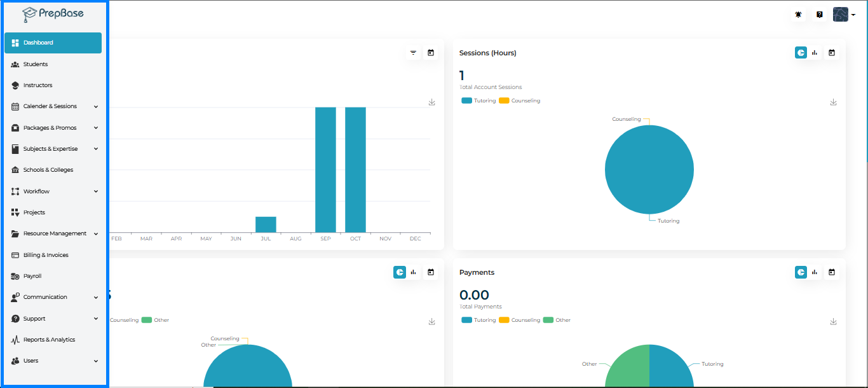Viewport: 868px width, 388px height.
Task: Open the user profile avatar dropdown
Action: [843, 15]
